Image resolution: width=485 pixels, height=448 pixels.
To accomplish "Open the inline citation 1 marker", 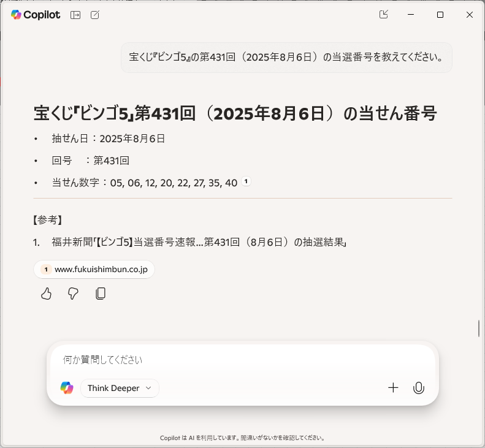I will [x=246, y=181].
